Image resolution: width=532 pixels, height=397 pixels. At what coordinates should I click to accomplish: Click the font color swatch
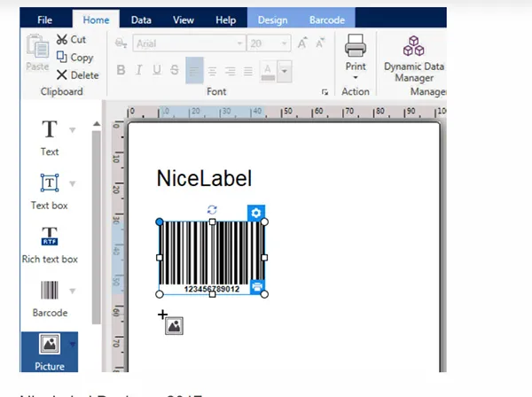pyautogui.click(x=268, y=72)
